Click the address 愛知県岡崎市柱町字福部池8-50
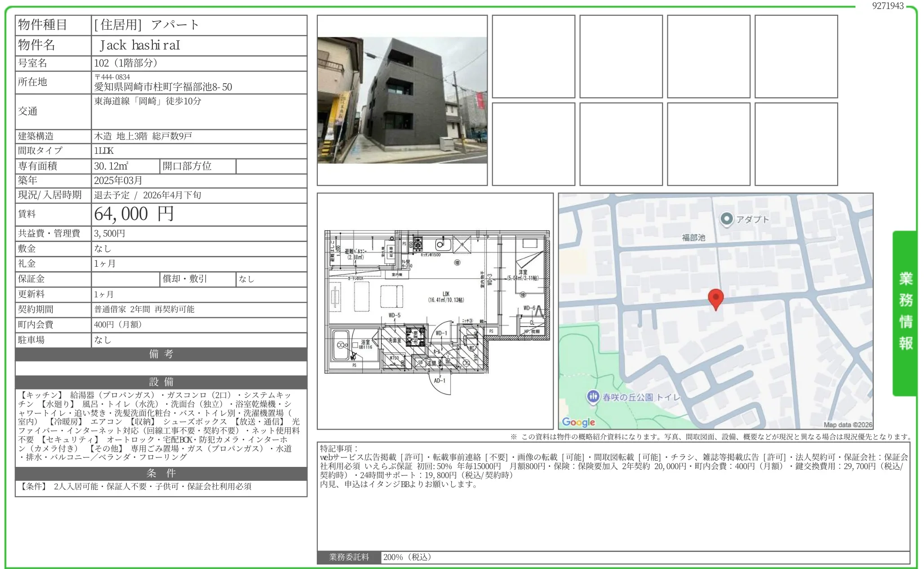 tap(163, 87)
